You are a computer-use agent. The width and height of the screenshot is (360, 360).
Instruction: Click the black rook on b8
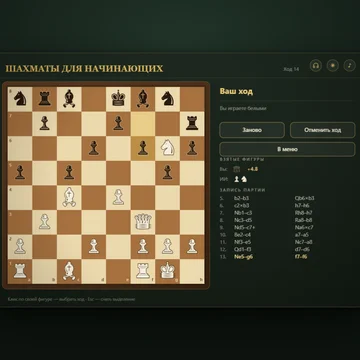(45, 99)
